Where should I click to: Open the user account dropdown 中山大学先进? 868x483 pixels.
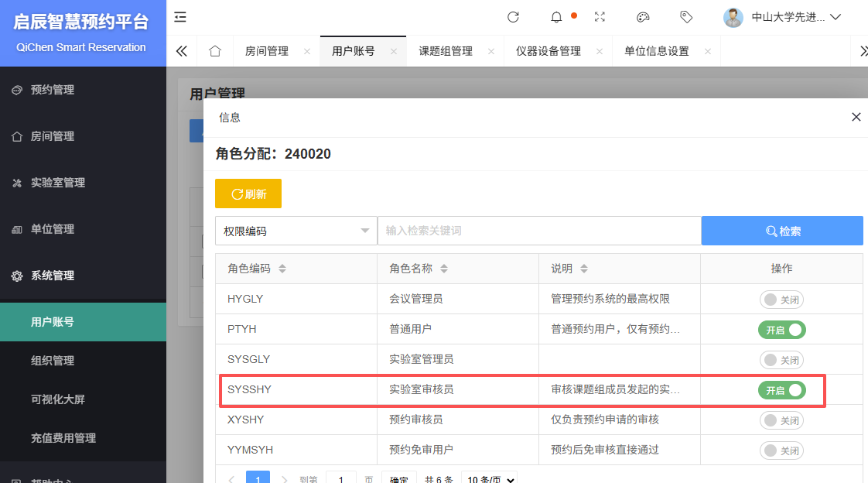tap(782, 17)
